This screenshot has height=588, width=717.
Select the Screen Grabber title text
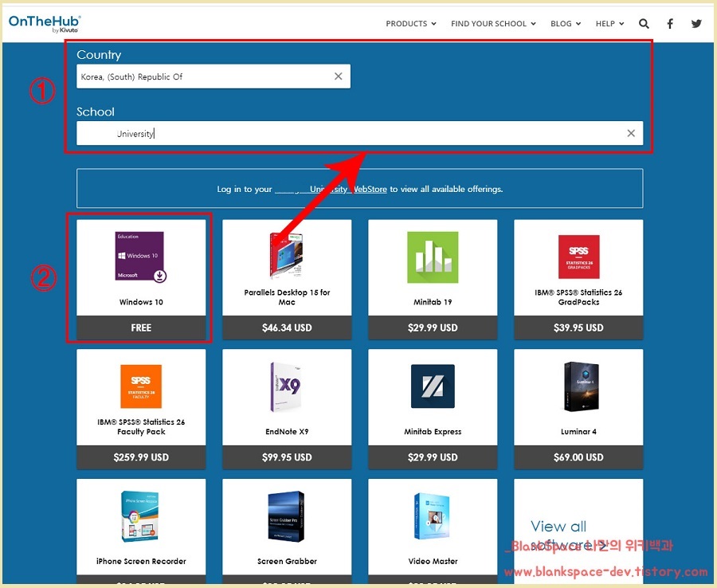[287, 561]
